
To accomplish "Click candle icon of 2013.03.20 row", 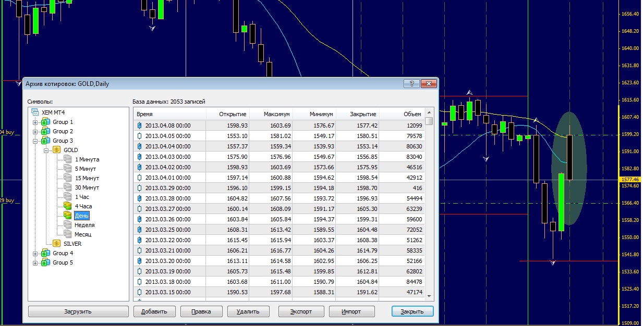I will pyautogui.click(x=139, y=261).
